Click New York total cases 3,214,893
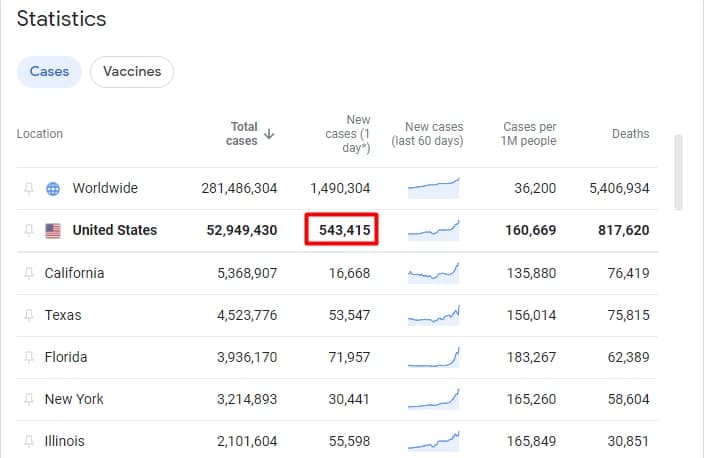 point(247,399)
